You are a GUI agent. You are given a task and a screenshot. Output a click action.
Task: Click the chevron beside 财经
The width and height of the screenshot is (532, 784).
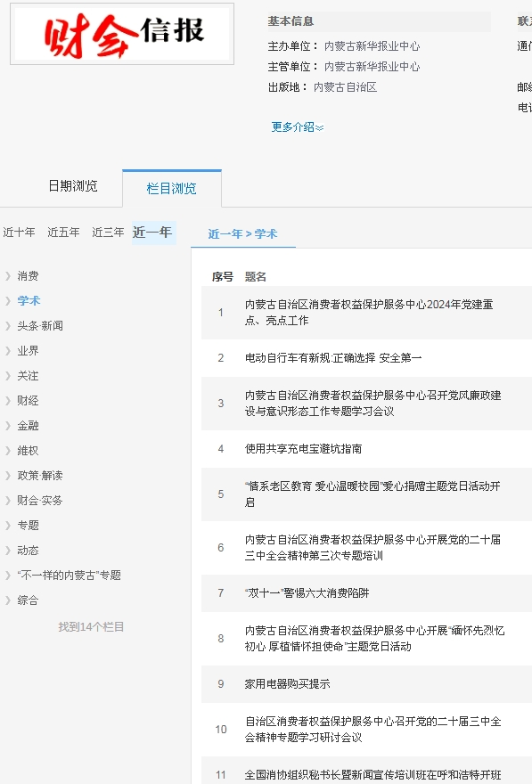(x=7, y=401)
